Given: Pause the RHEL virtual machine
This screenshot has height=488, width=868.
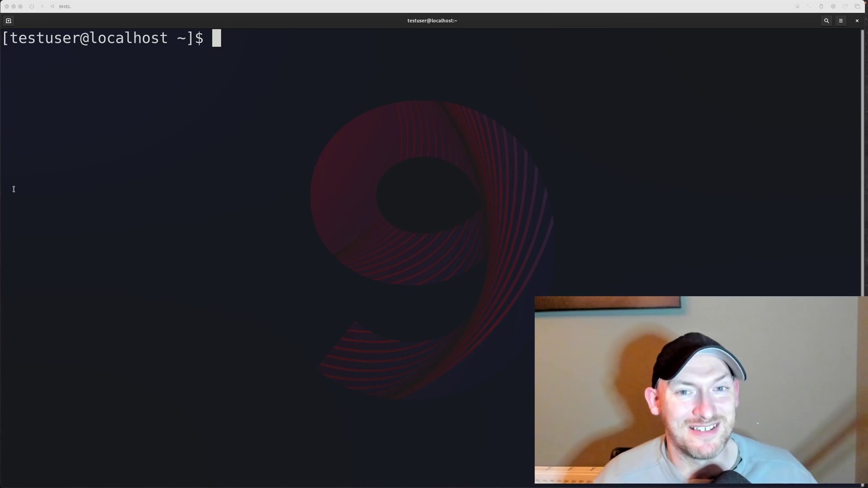Looking at the screenshot, I should (x=42, y=6).
